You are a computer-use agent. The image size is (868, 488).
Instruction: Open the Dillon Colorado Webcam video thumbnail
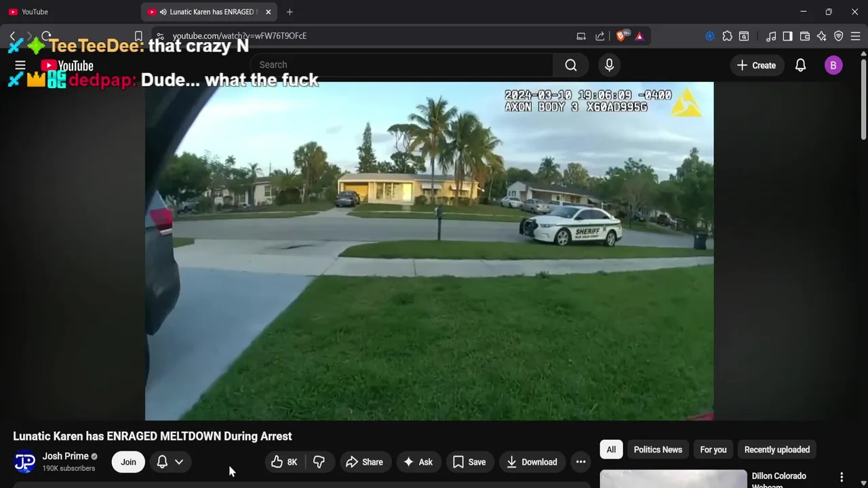pyautogui.click(x=673, y=479)
